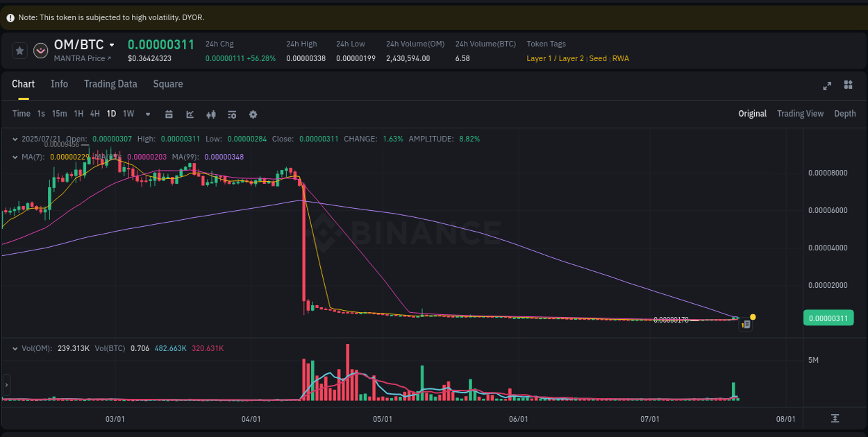
Task: Open the indicators list icon
Action: click(x=232, y=114)
